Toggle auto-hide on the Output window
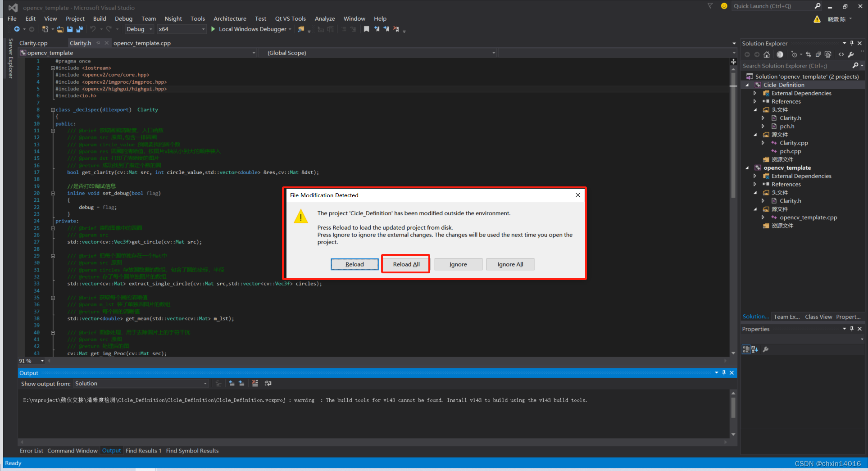 tap(724, 372)
